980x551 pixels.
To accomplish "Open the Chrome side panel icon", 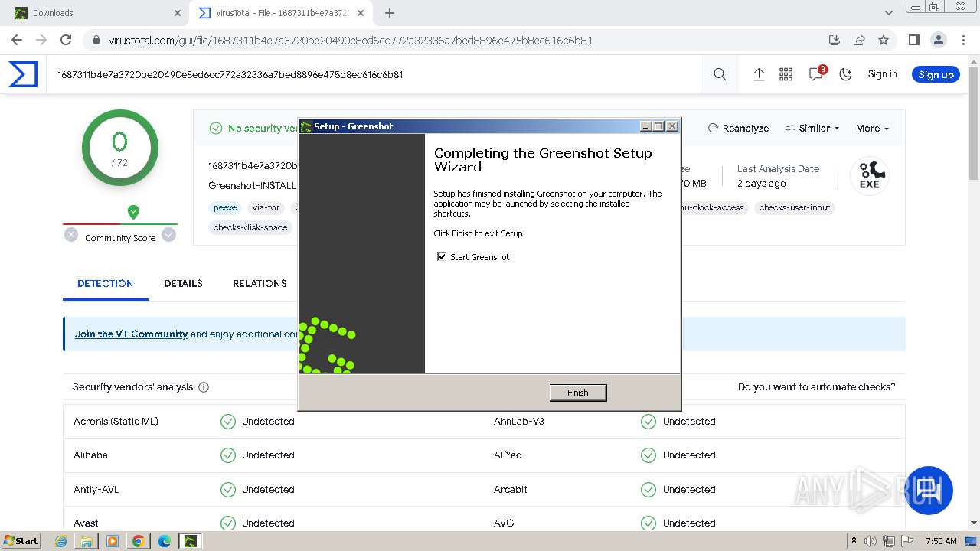I will (913, 40).
